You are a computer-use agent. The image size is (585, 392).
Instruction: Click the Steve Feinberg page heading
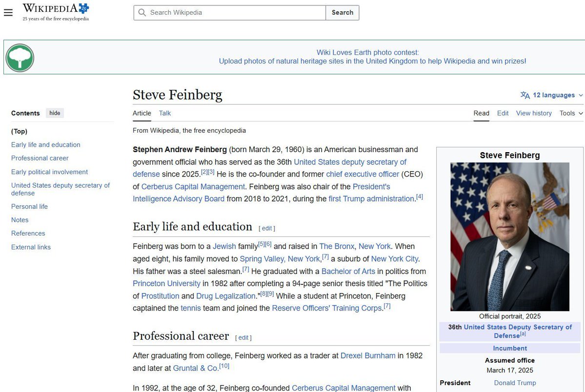(x=178, y=95)
